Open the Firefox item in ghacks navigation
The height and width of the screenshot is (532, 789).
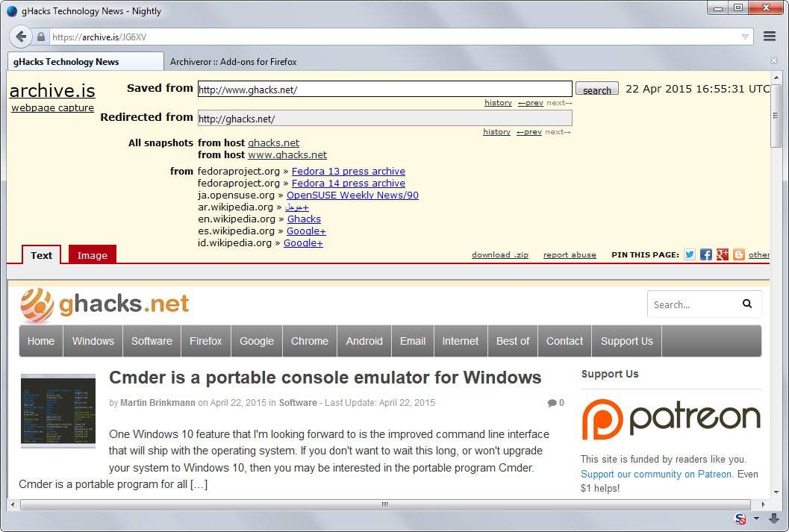click(205, 341)
